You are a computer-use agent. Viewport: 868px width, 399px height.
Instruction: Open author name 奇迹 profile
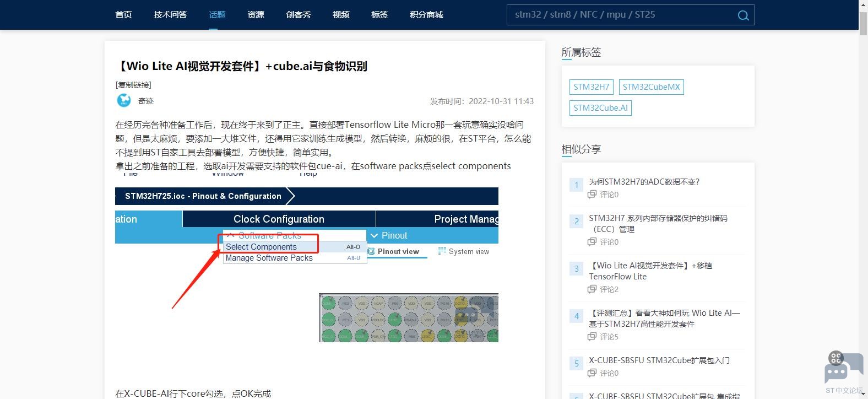pyautogui.click(x=146, y=101)
